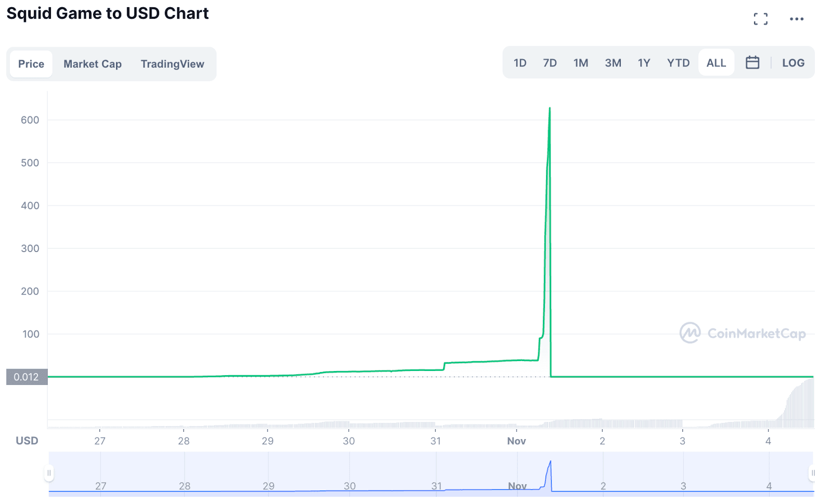Toggle the LOG scale option
This screenshot has height=504, width=832.
793,63
